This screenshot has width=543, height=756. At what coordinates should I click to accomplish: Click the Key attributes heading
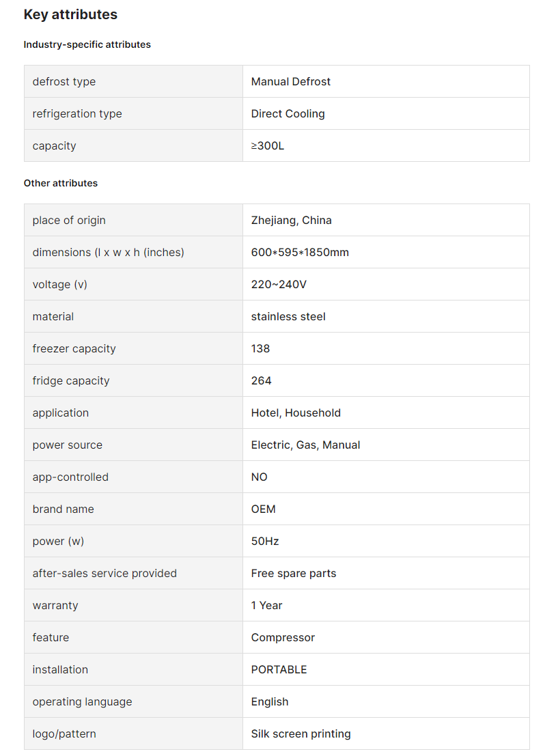coord(70,14)
